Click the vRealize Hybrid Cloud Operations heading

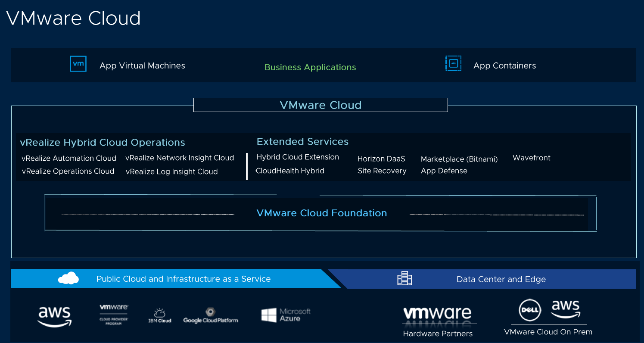click(103, 143)
